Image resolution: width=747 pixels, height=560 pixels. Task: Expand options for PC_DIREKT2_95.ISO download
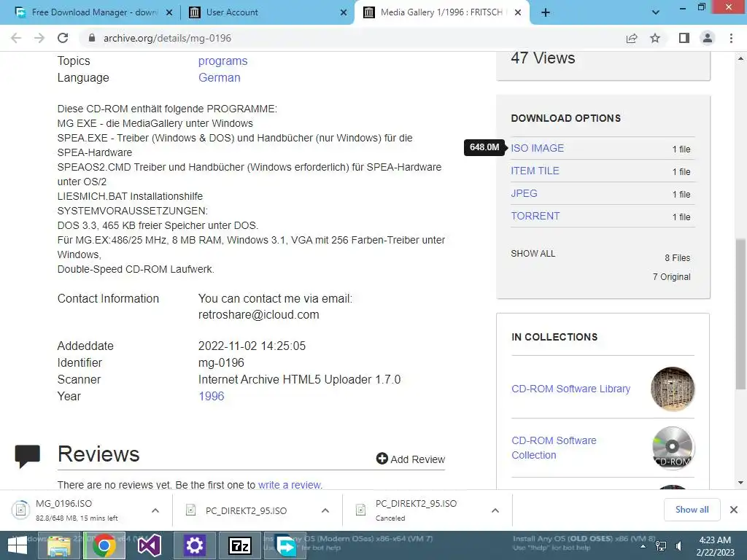click(325, 510)
